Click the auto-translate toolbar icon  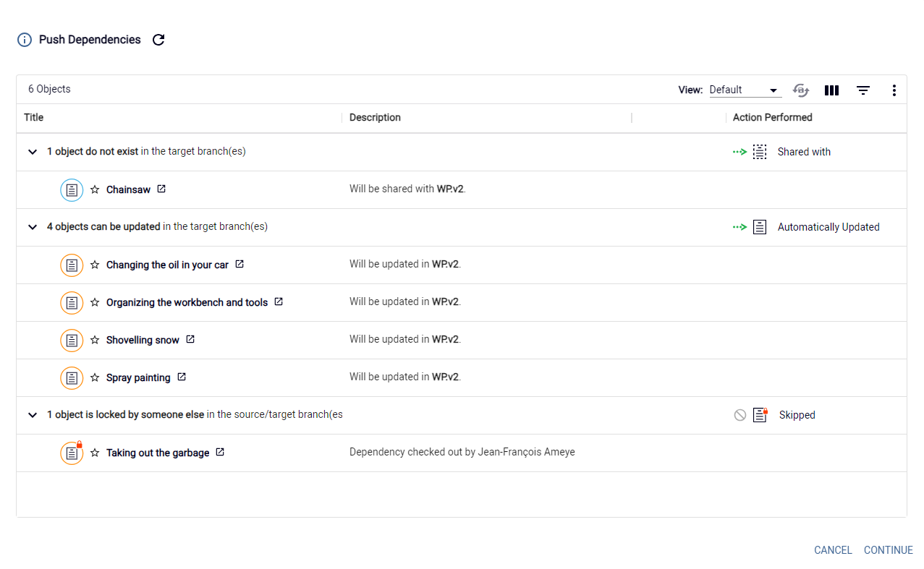pyautogui.click(x=800, y=90)
